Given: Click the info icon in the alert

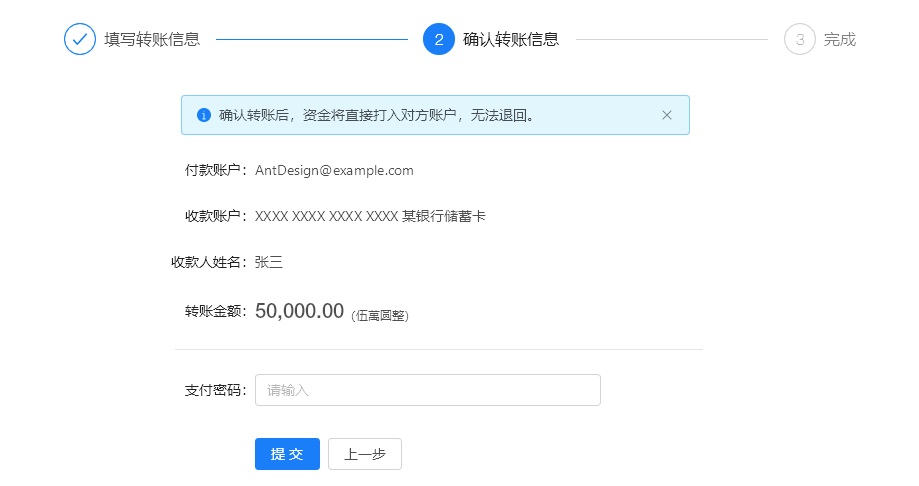Looking at the screenshot, I should pyautogui.click(x=203, y=115).
